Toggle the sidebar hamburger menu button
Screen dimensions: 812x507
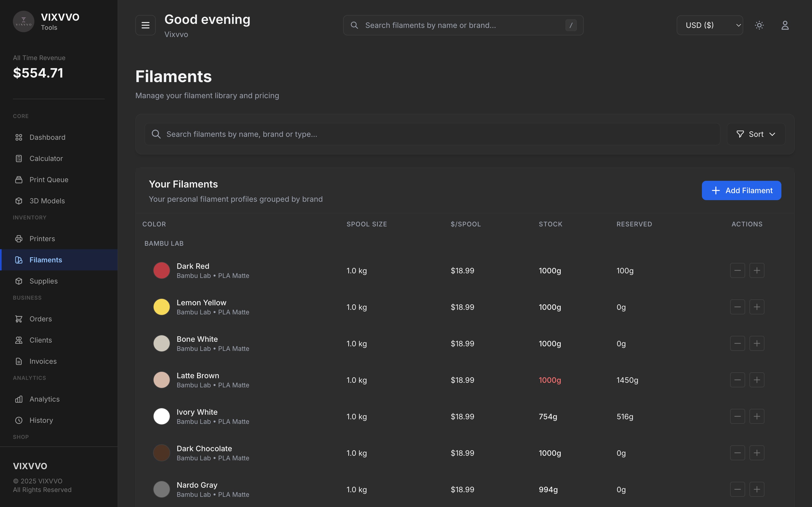(x=145, y=25)
